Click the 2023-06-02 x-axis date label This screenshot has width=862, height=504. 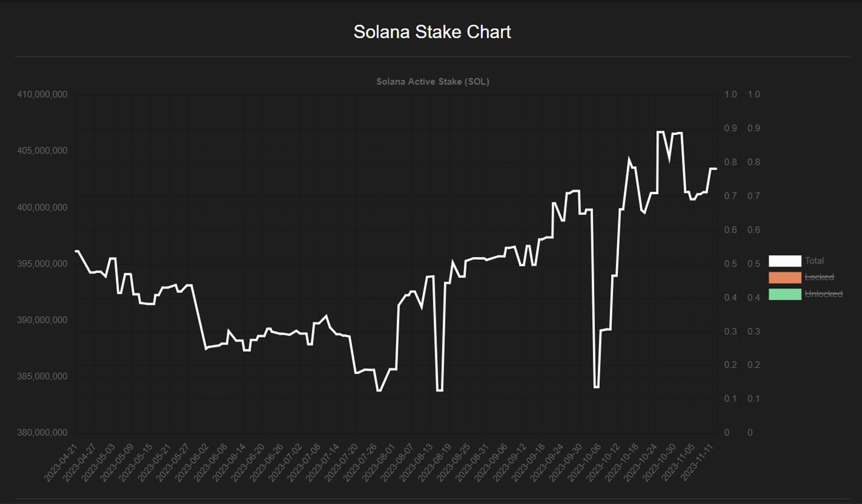192,462
